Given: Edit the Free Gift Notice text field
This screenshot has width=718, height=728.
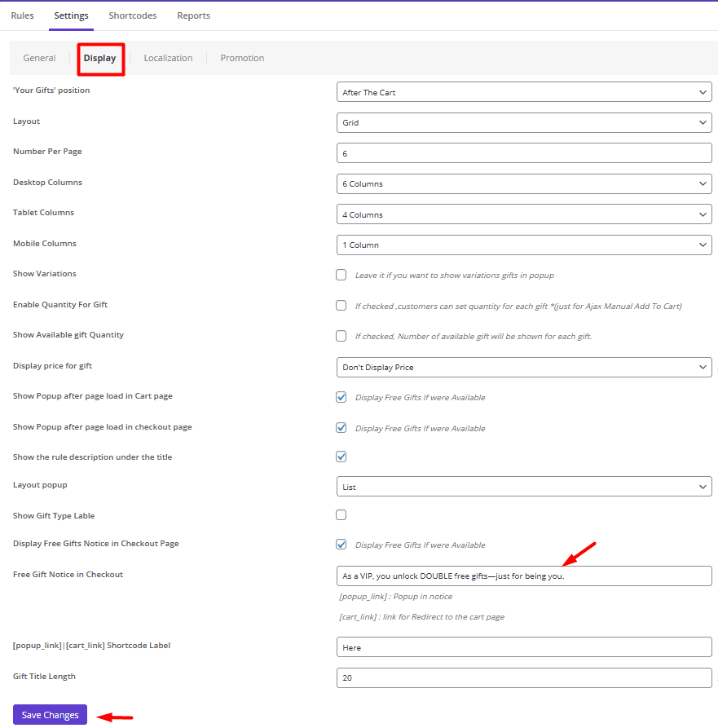Looking at the screenshot, I should (x=524, y=576).
